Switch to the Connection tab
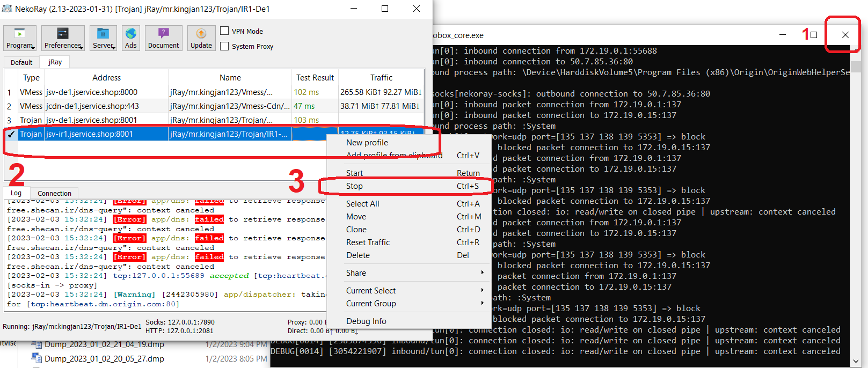868x368 pixels. (54, 193)
